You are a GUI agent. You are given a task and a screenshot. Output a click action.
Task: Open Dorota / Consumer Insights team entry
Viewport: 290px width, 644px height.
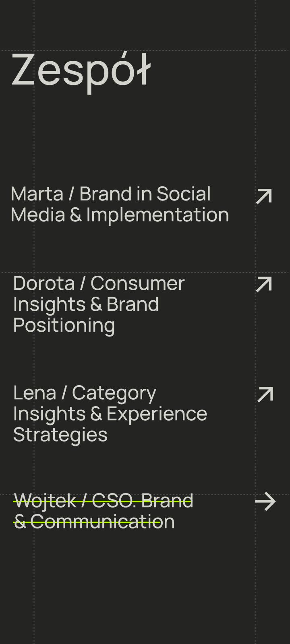pyautogui.click(x=99, y=283)
